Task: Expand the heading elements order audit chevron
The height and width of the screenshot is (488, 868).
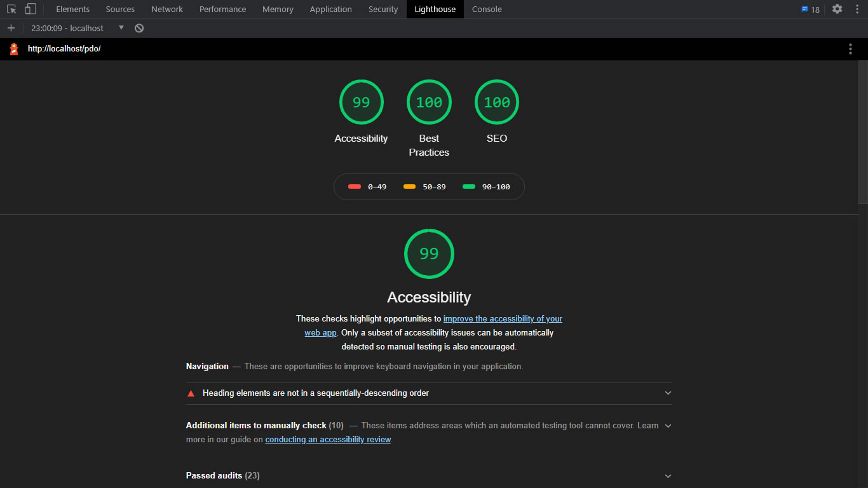Action: tap(668, 393)
